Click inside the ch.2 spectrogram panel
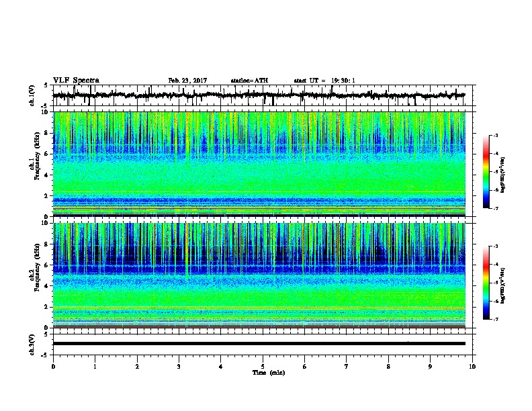Viewport: 532px width, 411px height. (259, 275)
